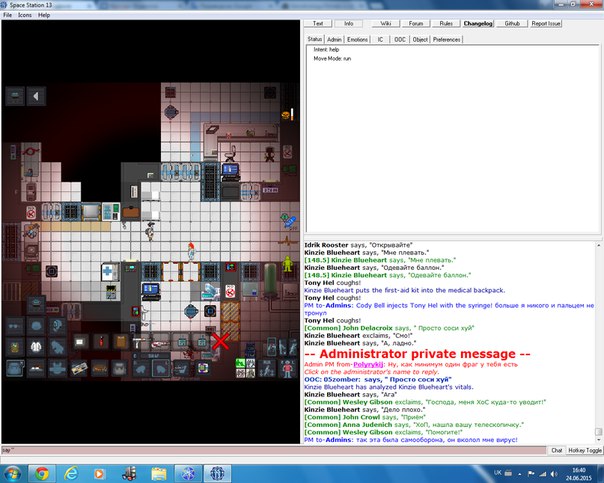Pick the red item in storage
Screen dimensions: 604x483
(101, 341)
